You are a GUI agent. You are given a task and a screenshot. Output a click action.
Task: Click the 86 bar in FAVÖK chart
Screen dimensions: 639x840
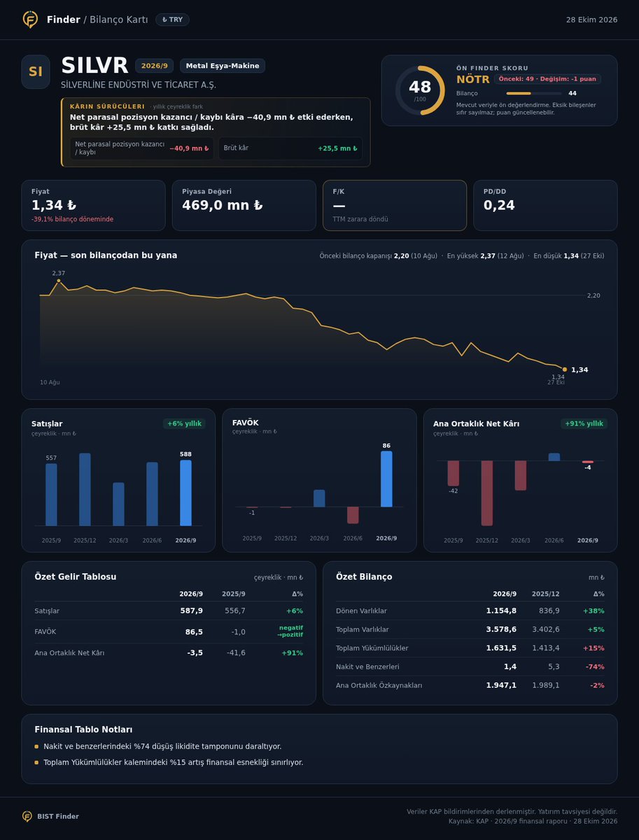tap(386, 479)
